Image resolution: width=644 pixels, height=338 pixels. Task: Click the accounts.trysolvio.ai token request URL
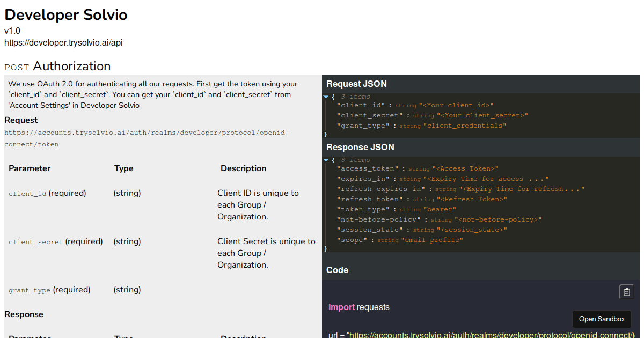146,138
